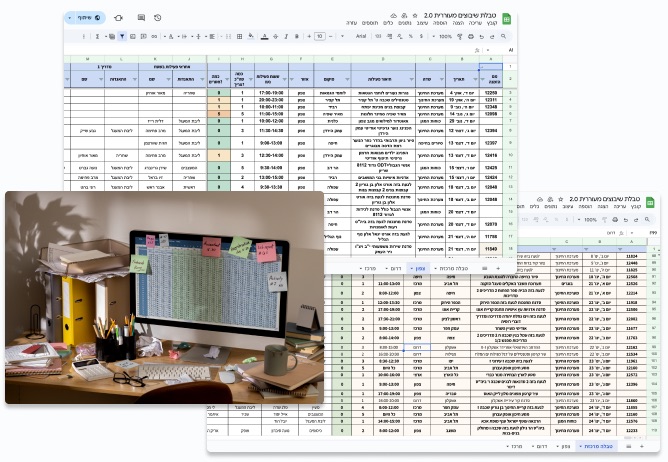The image size is (668, 462).
Task: Star the bottom window document title
Action: 561,199
